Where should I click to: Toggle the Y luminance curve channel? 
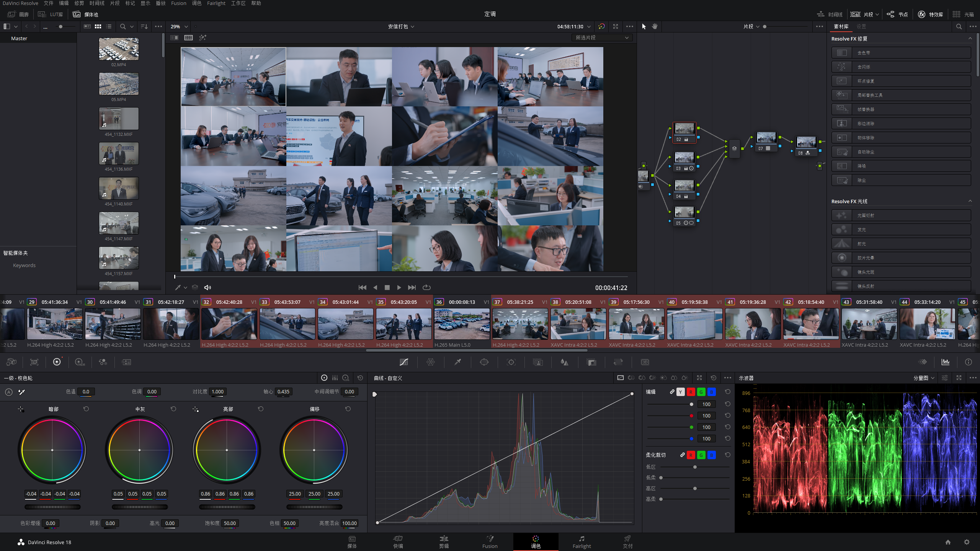[680, 392]
